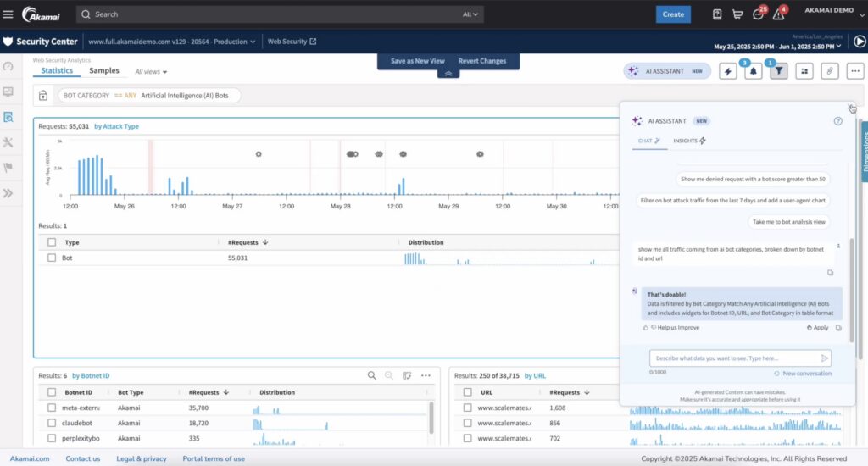This screenshot has height=466, width=868.
Task: Open the dashboard gauge sidebar icon
Action: [x=8, y=66]
